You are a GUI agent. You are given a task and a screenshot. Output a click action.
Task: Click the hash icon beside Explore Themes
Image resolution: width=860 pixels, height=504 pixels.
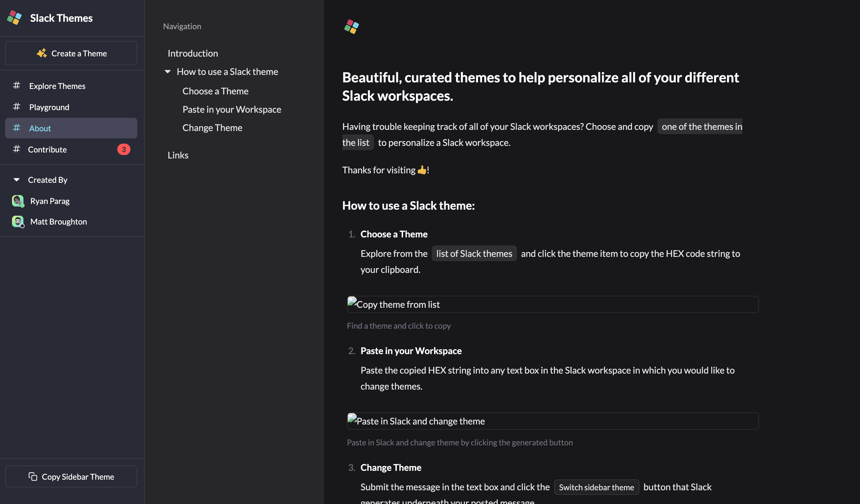click(16, 85)
